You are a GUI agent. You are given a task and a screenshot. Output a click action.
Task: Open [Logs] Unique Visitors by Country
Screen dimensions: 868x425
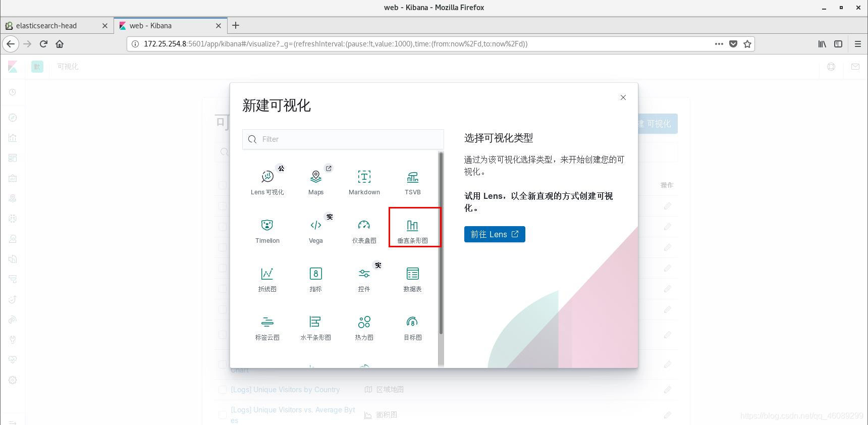coord(285,390)
